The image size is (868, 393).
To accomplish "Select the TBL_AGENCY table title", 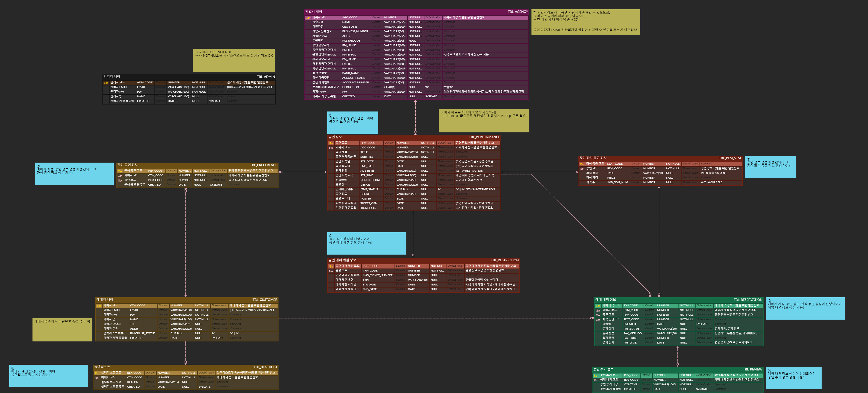I will click(x=518, y=12).
